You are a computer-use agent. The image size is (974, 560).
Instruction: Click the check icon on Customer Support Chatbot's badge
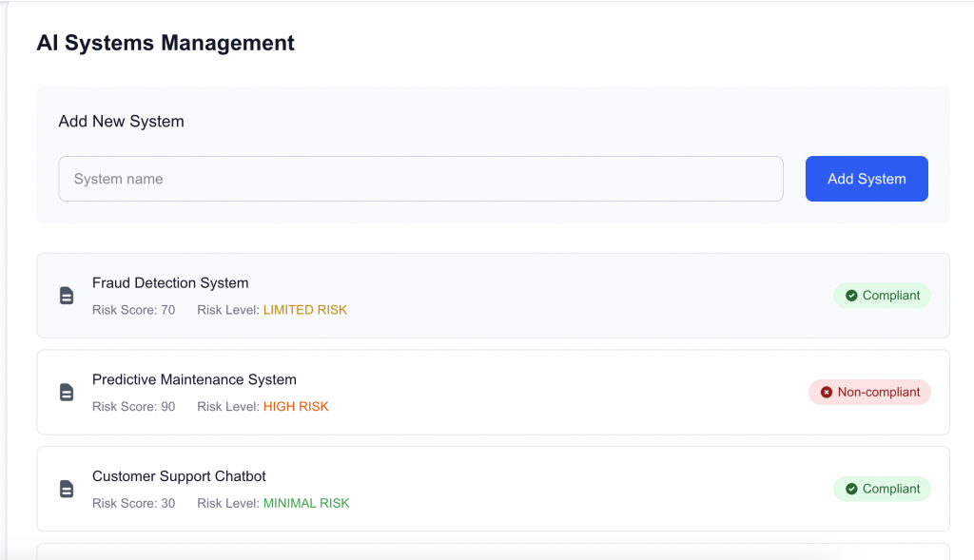[852, 489]
